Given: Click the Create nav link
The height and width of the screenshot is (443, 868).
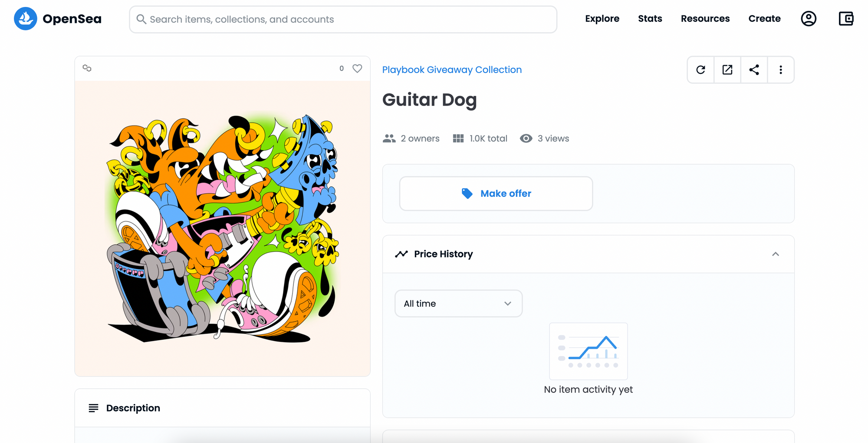Looking at the screenshot, I should [764, 19].
